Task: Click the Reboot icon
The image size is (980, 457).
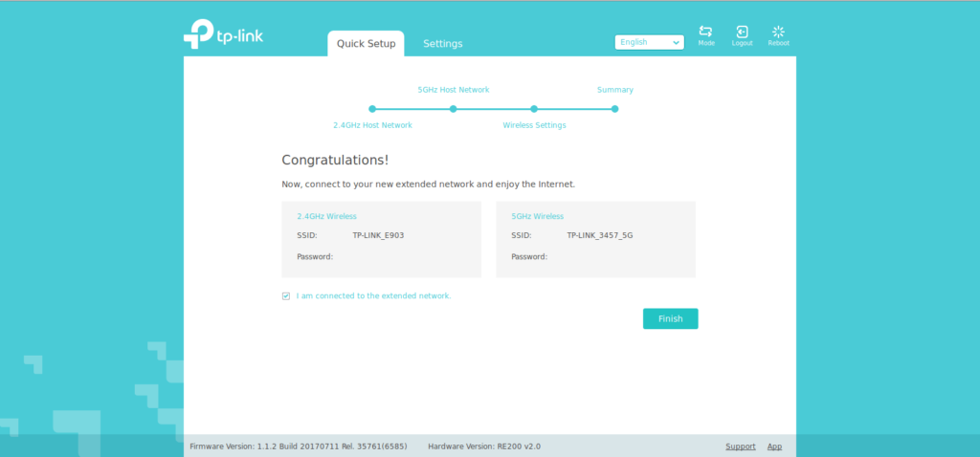Action: [x=778, y=33]
